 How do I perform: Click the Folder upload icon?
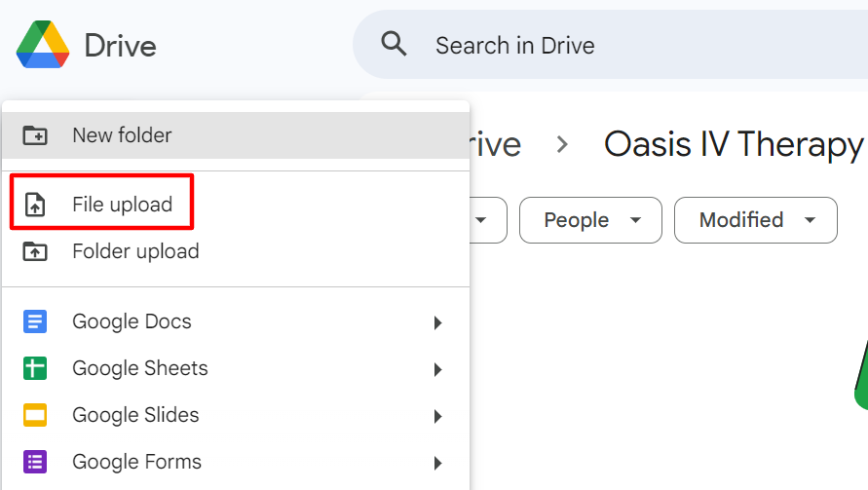(x=35, y=251)
